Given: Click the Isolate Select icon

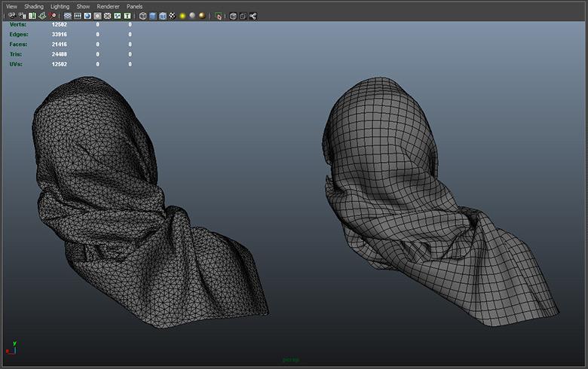Looking at the screenshot, I should tap(219, 16).
